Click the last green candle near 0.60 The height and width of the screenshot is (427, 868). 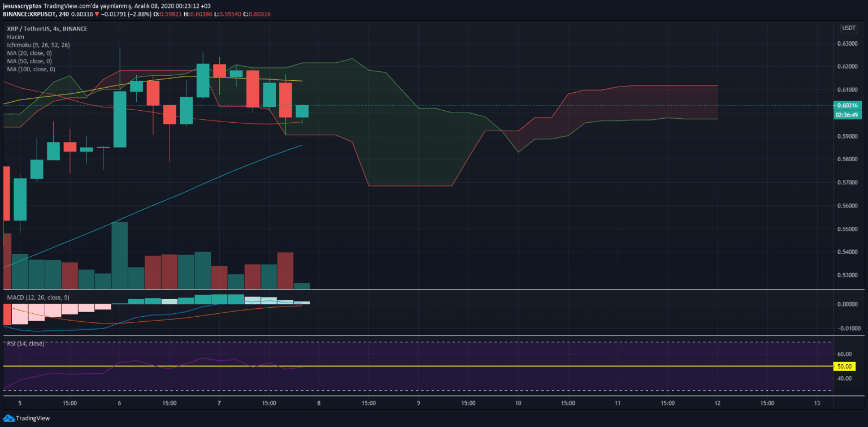(x=302, y=111)
